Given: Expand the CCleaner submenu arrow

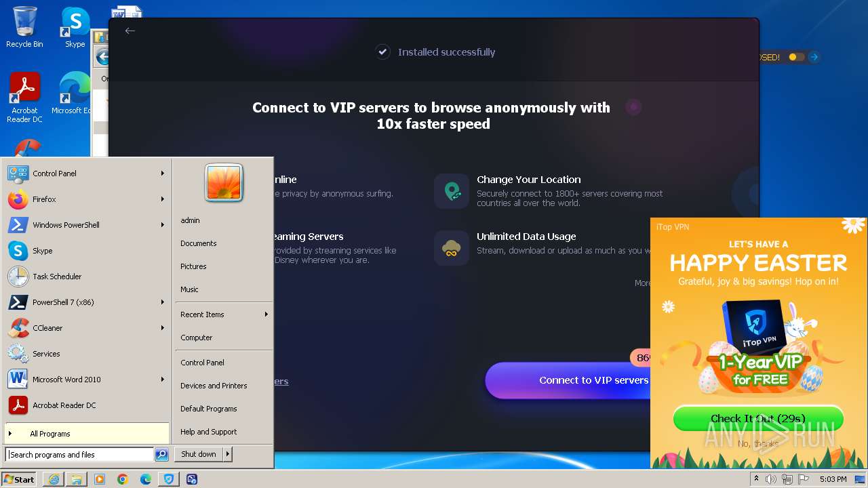Looking at the screenshot, I should pos(163,328).
